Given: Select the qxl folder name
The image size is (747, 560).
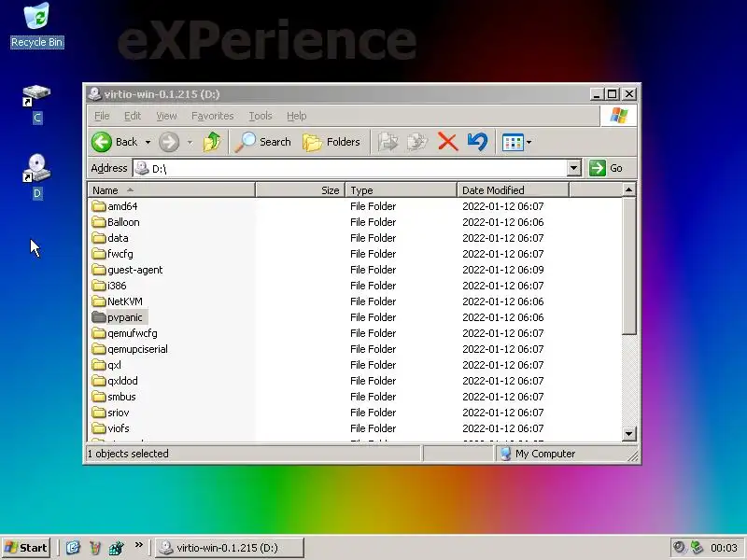Looking at the screenshot, I should tap(114, 365).
